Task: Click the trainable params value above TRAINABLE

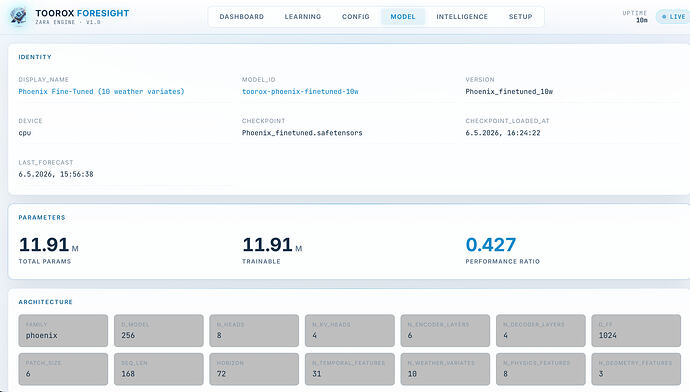Action: (272, 245)
